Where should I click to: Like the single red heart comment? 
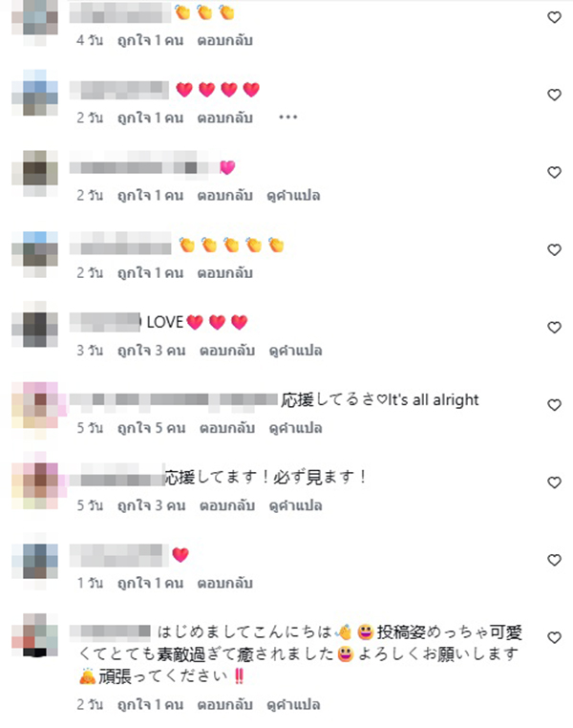[x=555, y=561]
